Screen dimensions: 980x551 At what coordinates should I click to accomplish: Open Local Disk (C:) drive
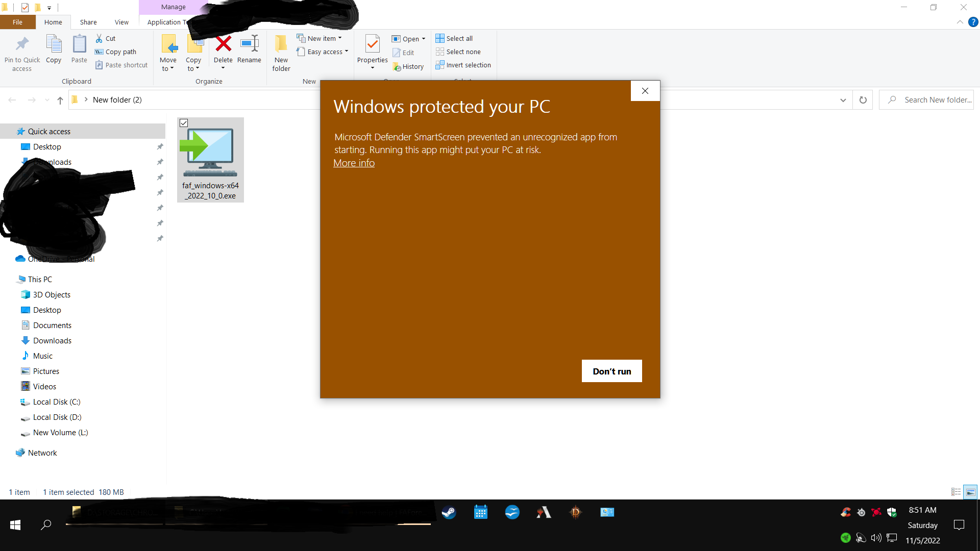click(57, 402)
